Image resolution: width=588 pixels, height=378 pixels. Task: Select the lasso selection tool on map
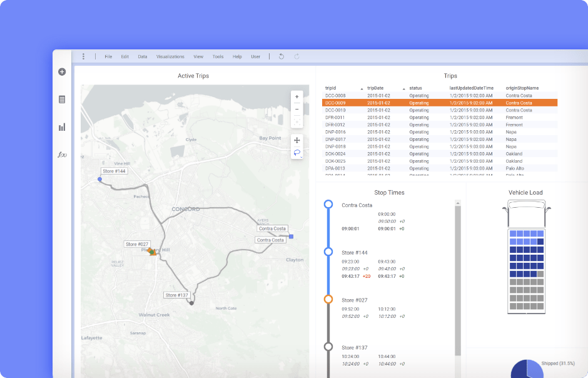point(297,153)
